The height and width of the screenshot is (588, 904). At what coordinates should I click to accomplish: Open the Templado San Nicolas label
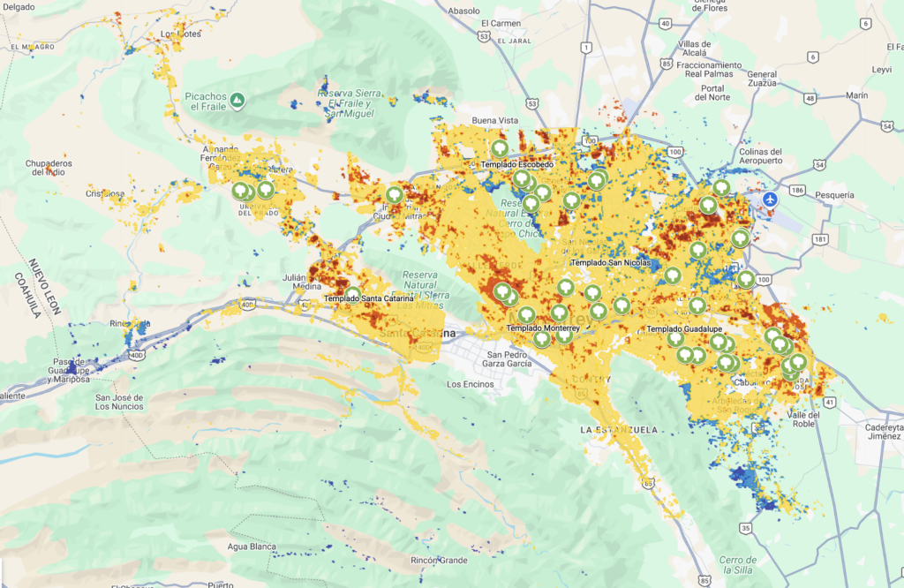tap(610, 263)
